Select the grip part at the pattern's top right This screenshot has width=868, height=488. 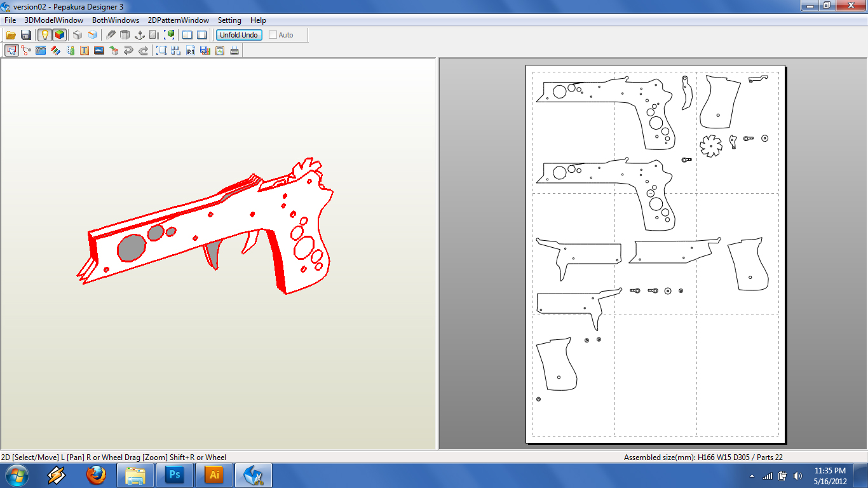click(721, 102)
